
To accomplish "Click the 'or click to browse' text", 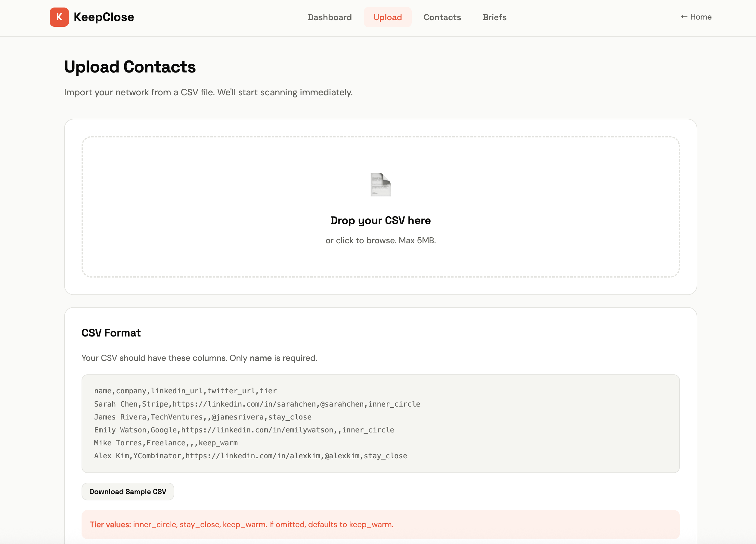I will (x=380, y=240).
